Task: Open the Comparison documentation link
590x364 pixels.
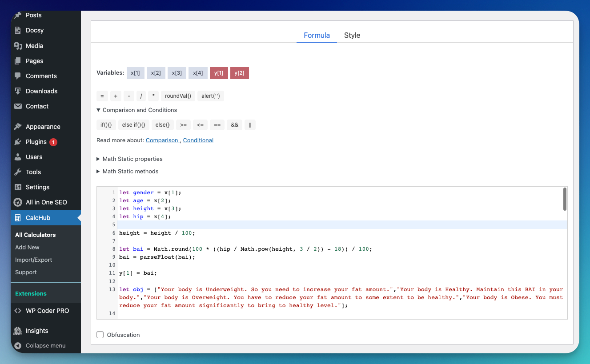Action: pos(162,140)
